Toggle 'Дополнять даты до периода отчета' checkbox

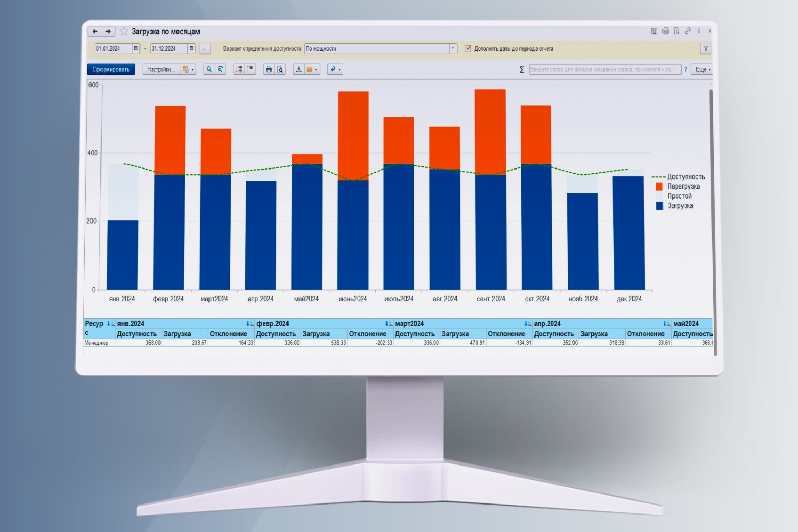coord(468,48)
